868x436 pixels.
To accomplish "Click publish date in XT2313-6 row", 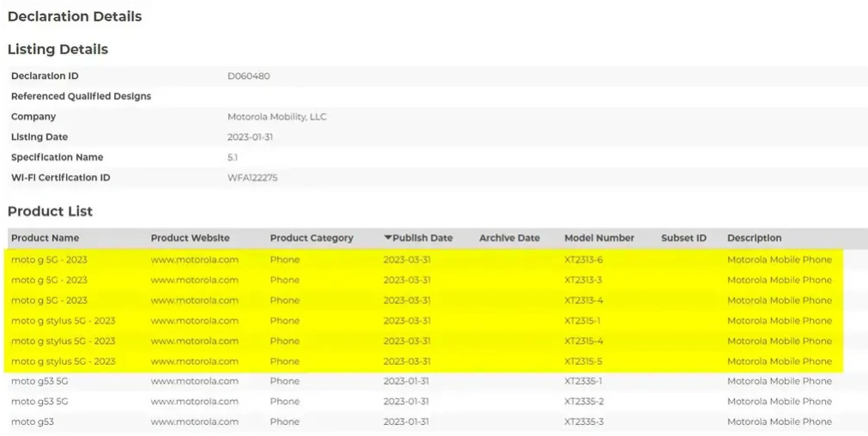I will pos(407,259).
